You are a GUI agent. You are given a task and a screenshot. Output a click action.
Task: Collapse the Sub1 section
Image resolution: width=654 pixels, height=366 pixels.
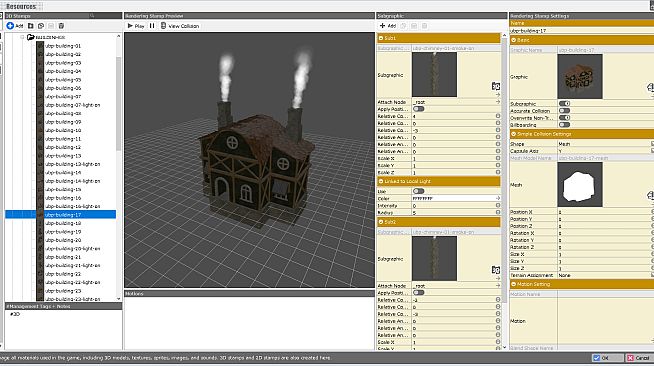coord(381,38)
